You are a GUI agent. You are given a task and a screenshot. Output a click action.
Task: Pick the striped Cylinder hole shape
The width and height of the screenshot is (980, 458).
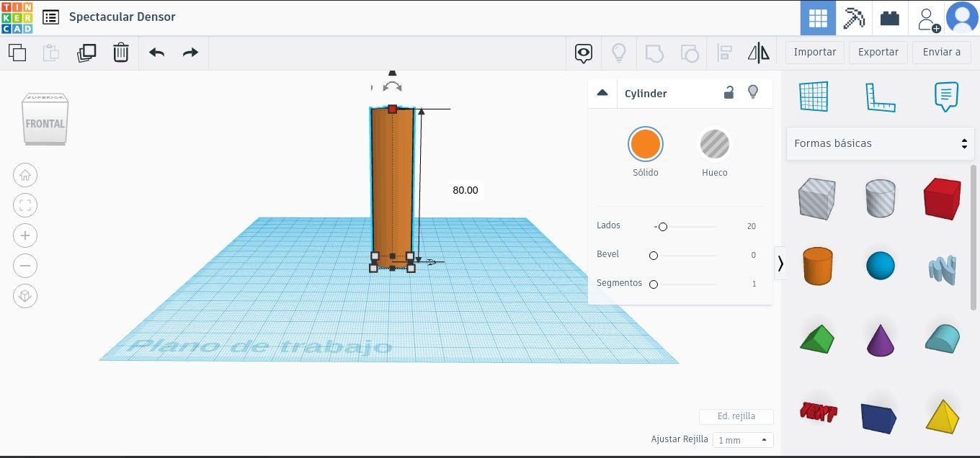tap(880, 198)
